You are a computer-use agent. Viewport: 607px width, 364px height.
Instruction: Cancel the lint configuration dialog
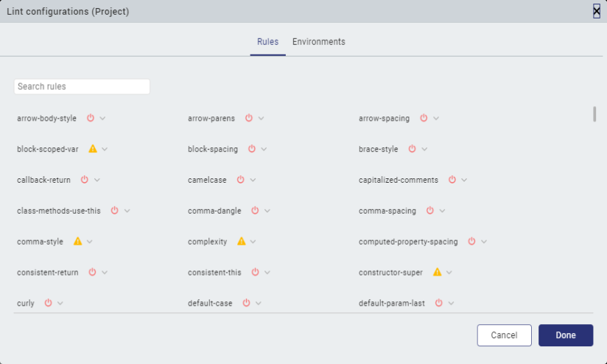[x=504, y=335]
